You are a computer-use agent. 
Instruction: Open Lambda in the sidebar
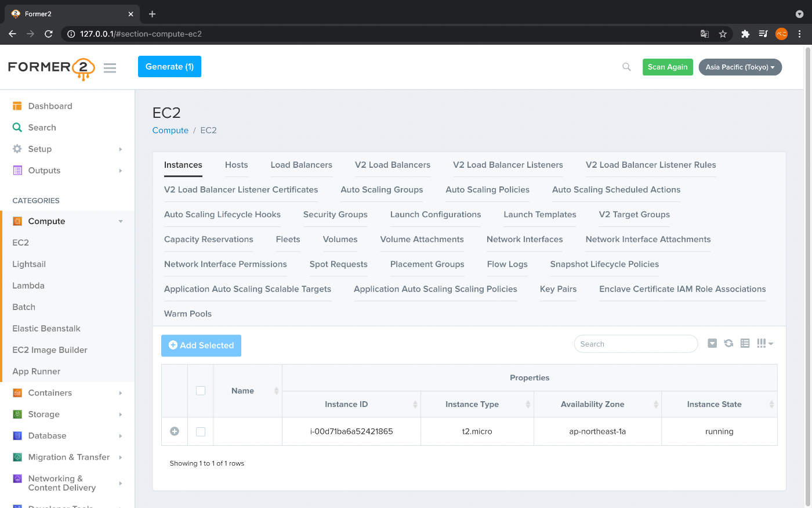coord(28,286)
